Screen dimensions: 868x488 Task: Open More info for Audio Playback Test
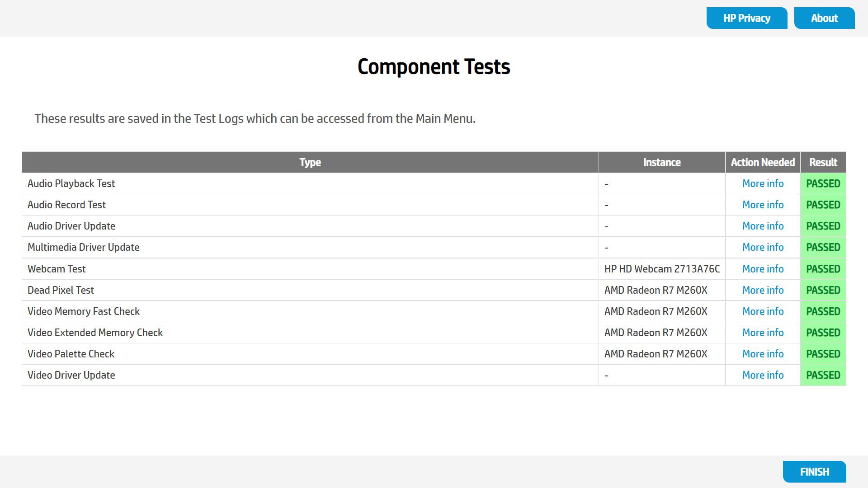click(763, 183)
